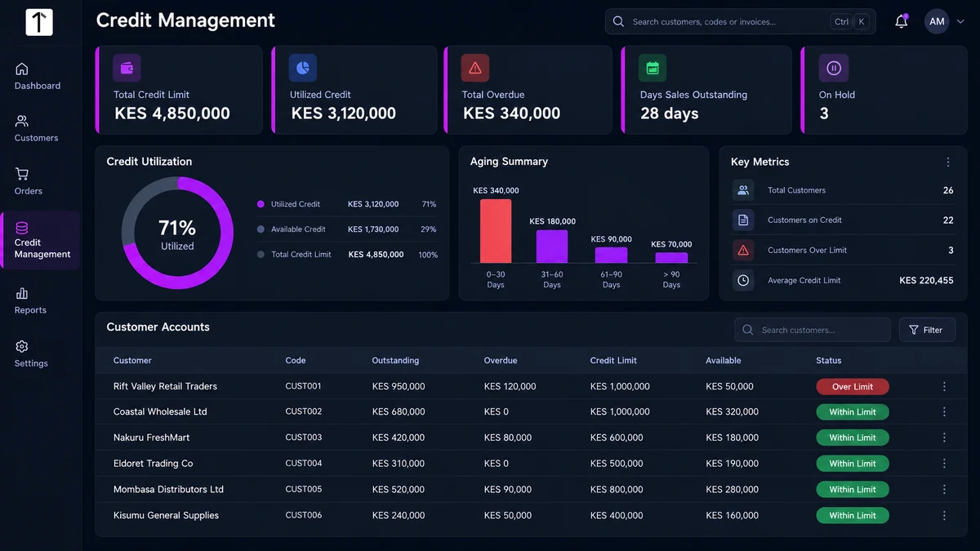Image resolution: width=980 pixels, height=551 pixels.
Task: Select customer Eldoret Trading Co
Action: [x=154, y=464]
